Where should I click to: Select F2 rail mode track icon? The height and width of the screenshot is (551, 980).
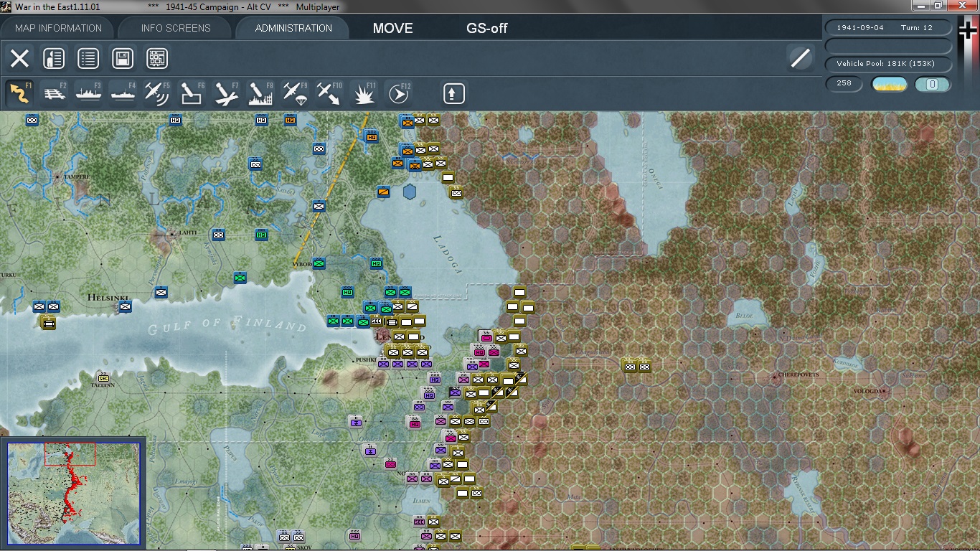pyautogui.click(x=55, y=93)
